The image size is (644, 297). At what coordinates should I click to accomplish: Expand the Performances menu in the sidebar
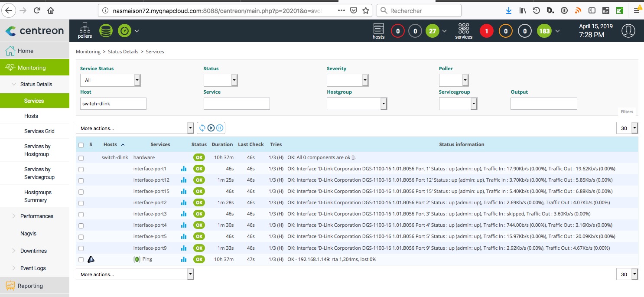tap(36, 216)
